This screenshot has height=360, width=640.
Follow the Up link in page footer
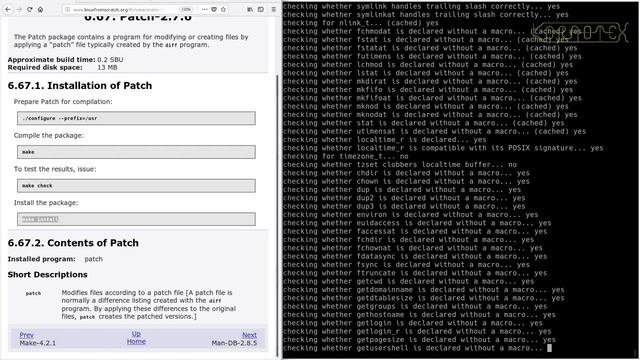click(136, 334)
